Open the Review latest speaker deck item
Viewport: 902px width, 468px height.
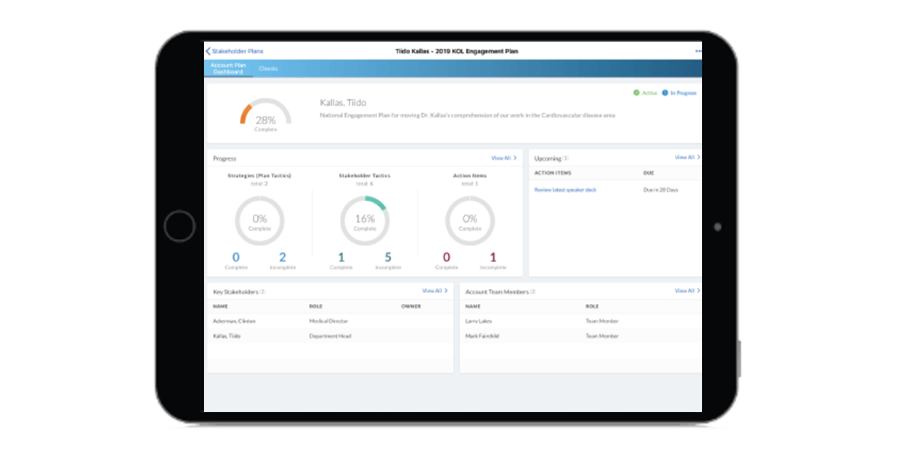point(565,189)
